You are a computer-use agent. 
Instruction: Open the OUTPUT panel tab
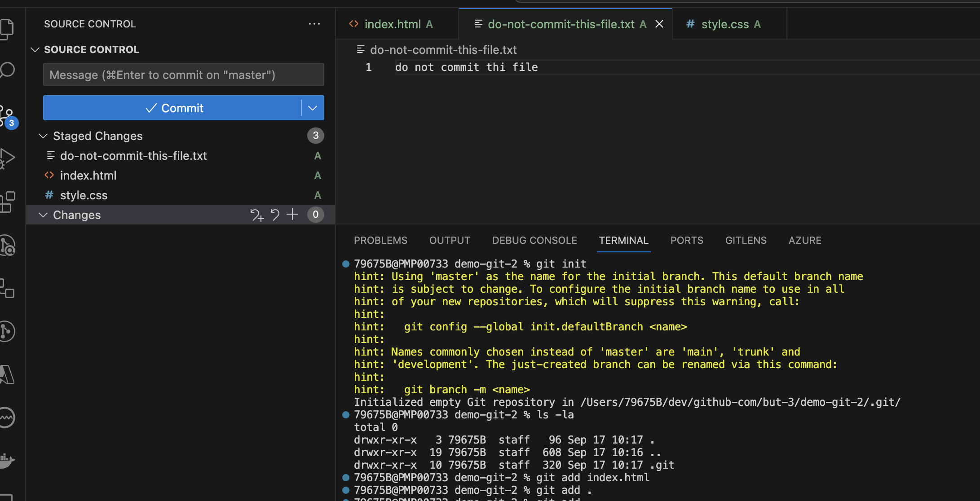450,240
